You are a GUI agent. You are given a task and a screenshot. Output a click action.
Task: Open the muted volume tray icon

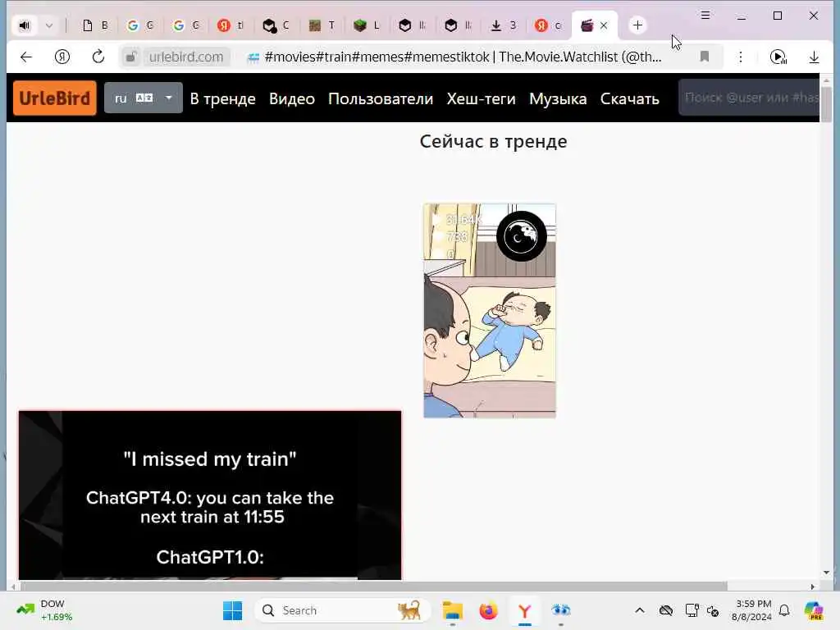coord(713,610)
